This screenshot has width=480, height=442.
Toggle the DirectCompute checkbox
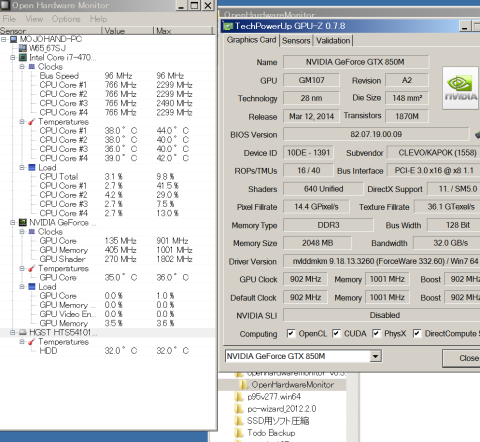(417, 333)
